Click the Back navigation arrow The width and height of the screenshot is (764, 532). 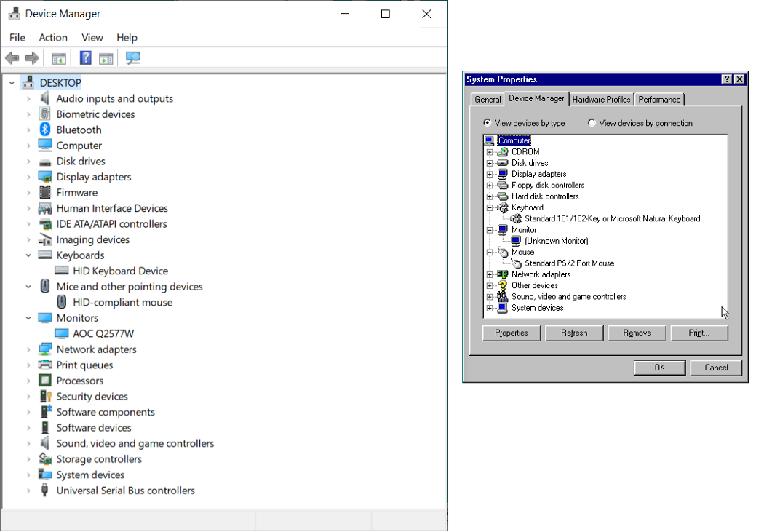click(12, 57)
